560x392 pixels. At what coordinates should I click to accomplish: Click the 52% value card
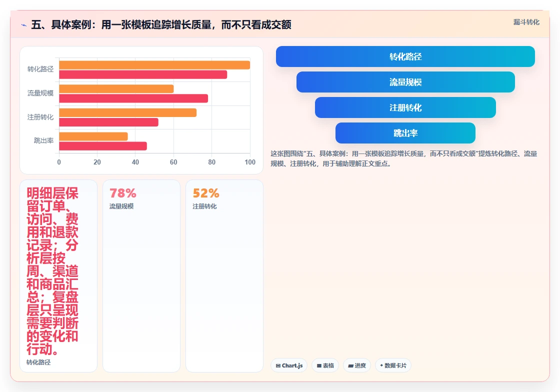click(x=224, y=276)
